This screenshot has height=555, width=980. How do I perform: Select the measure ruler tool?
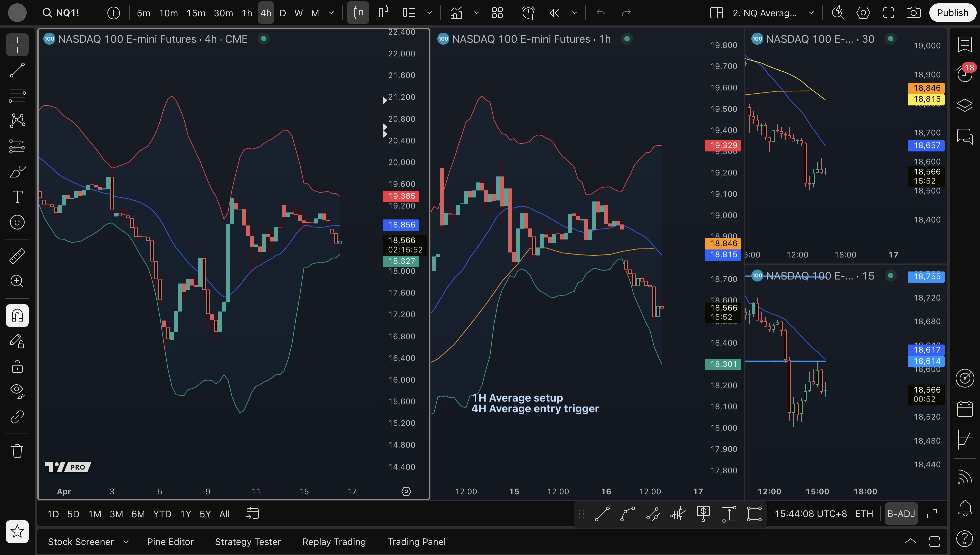[17, 256]
